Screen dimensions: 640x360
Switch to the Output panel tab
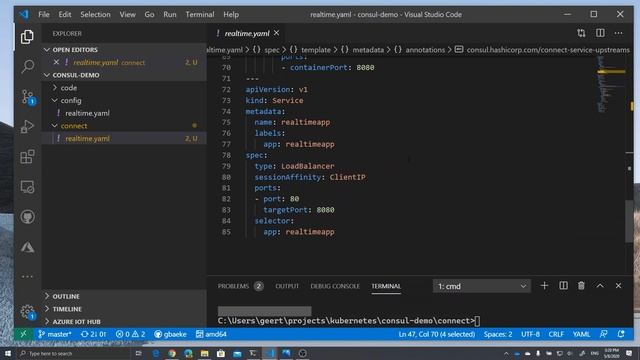[x=287, y=286]
